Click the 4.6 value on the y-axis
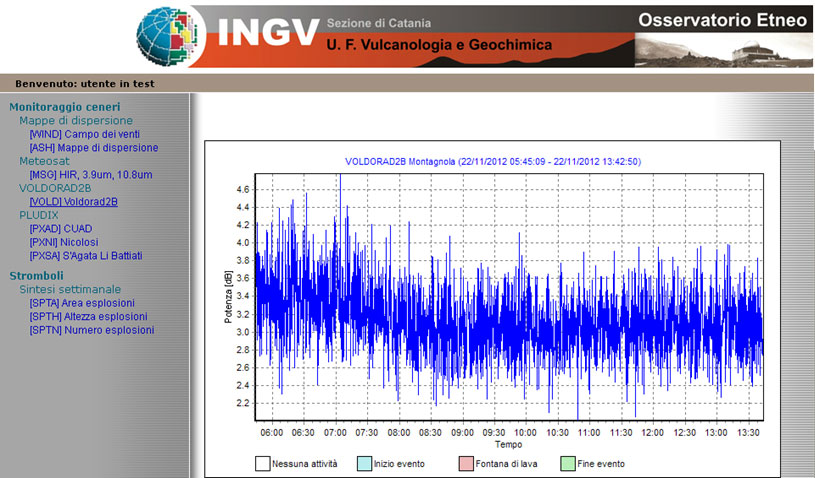This screenshot has width=815, height=478. point(243,190)
